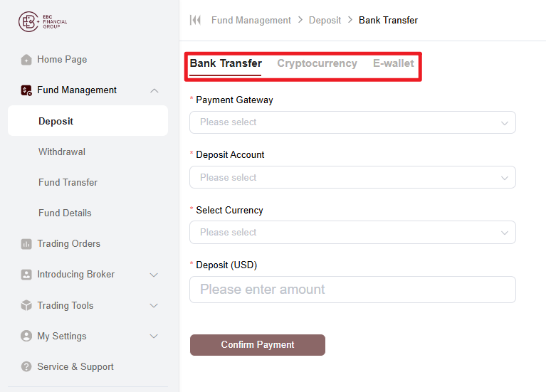546x392 pixels.
Task: Click the Trading Orders chart icon
Action: tap(26, 244)
